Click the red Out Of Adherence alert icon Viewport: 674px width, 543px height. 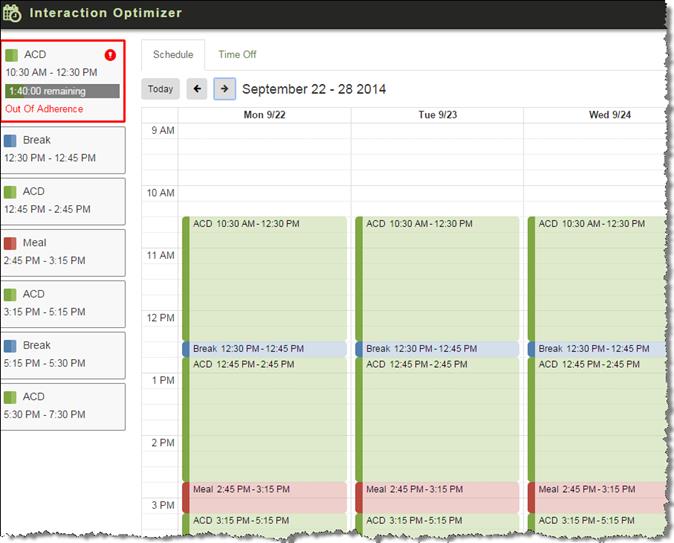pyautogui.click(x=110, y=55)
